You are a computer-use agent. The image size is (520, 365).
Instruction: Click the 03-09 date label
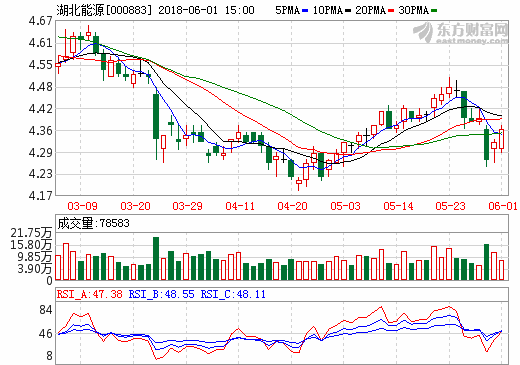point(82,206)
